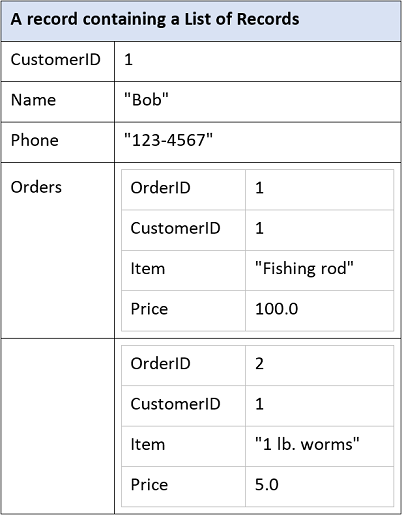
Task: Select the top-level CustomerID label cell
Action: [x=58, y=61]
